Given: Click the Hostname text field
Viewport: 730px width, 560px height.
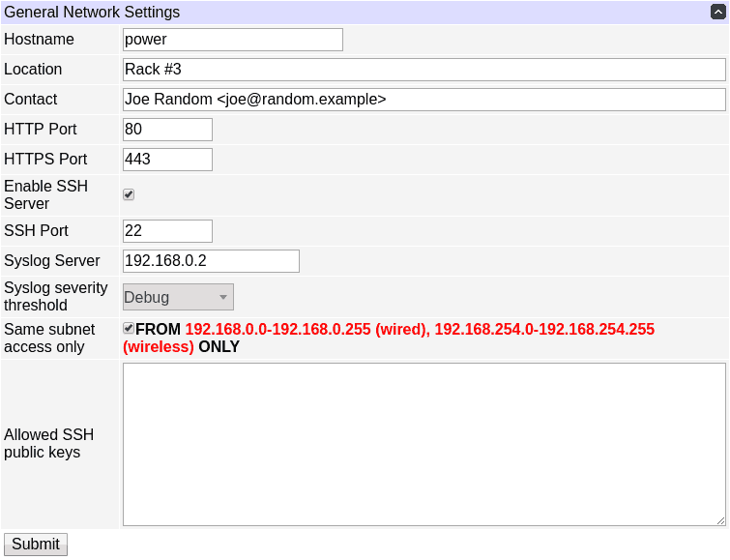Looking at the screenshot, I should point(232,40).
